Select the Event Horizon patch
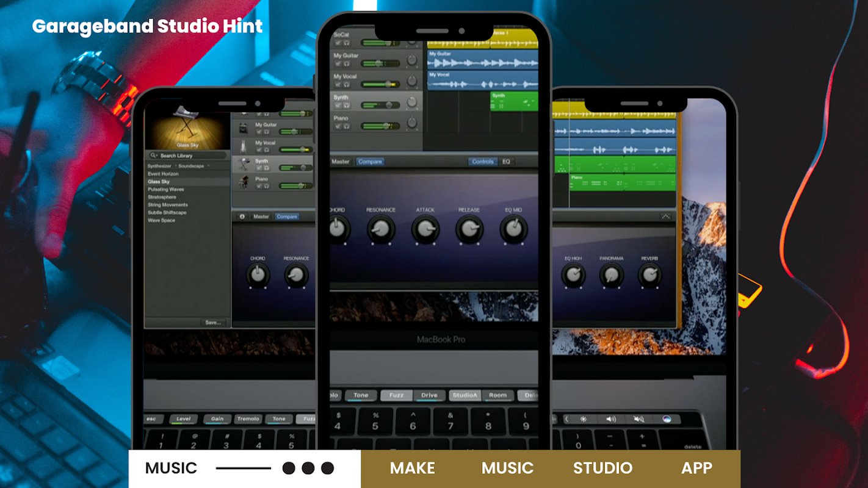 pos(163,174)
